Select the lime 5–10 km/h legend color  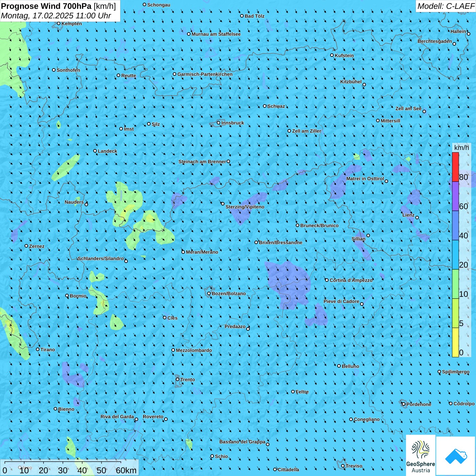(x=455, y=313)
